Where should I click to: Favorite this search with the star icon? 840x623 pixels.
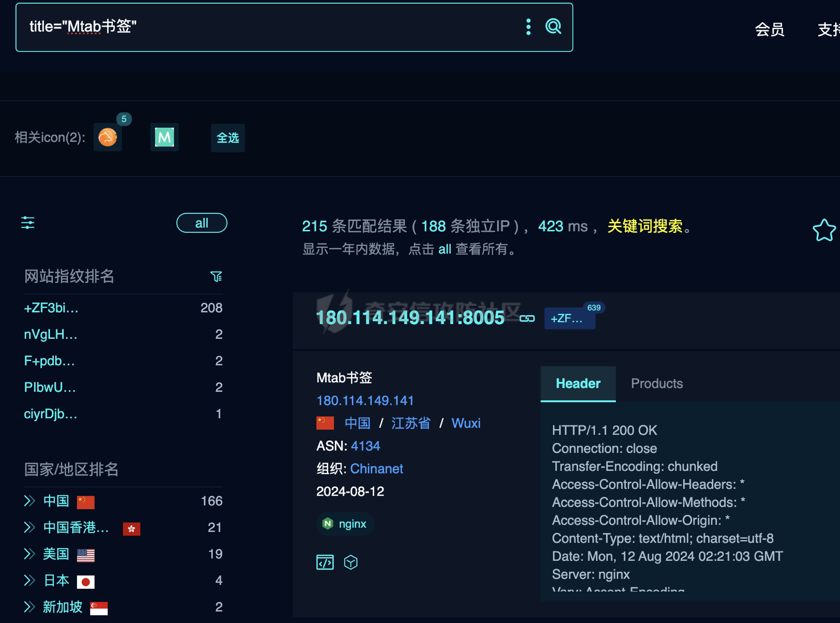coord(824,230)
